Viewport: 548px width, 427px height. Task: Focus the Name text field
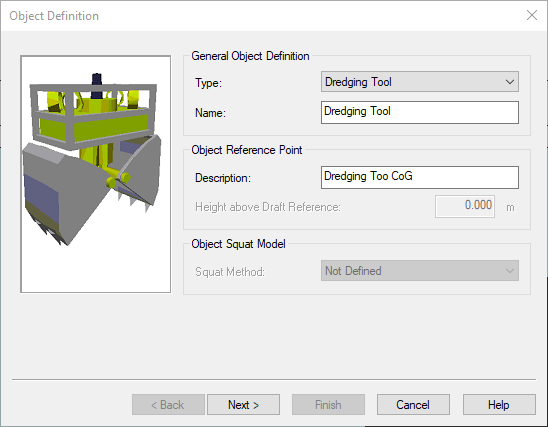click(x=420, y=112)
